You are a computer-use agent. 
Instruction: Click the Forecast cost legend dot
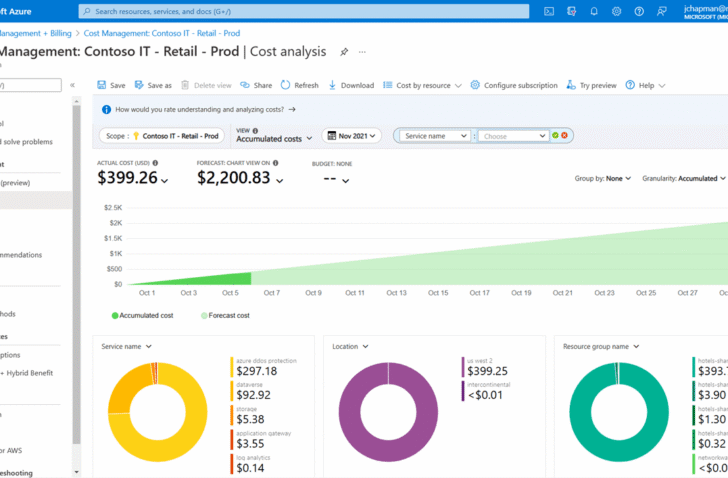pyautogui.click(x=204, y=316)
